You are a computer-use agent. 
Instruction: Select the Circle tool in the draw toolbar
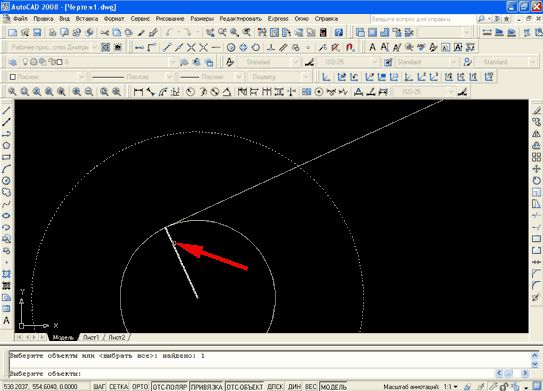7,180
